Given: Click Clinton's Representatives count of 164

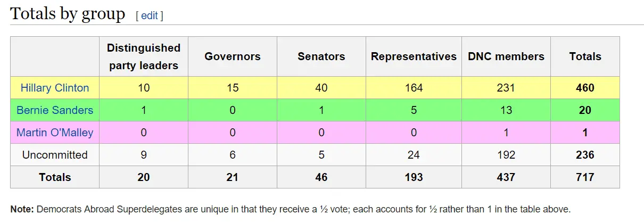Looking at the screenshot, I should click(x=414, y=88).
